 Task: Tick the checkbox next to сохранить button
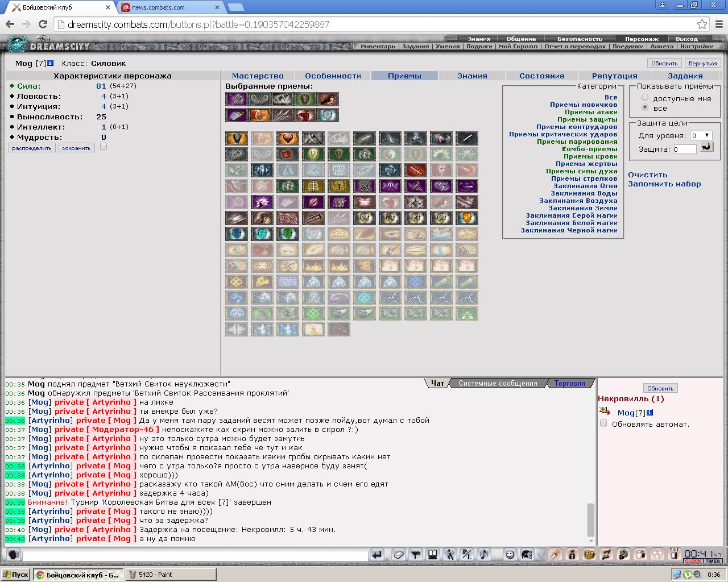[x=104, y=147]
